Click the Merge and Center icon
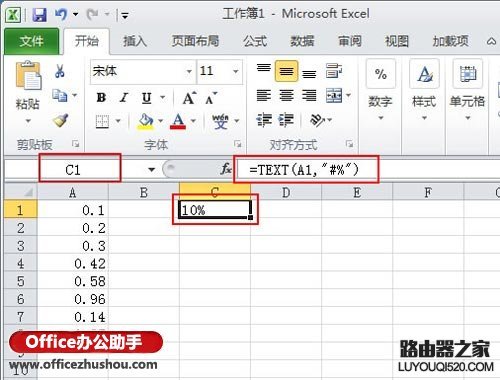Viewport: 500px width, 380px height. click(334, 96)
